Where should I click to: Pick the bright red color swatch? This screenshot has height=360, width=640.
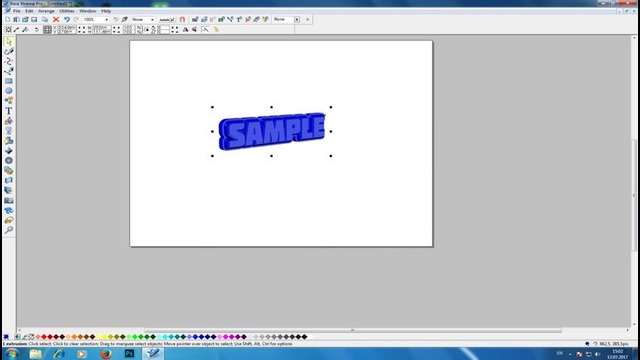click(x=44, y=337)
